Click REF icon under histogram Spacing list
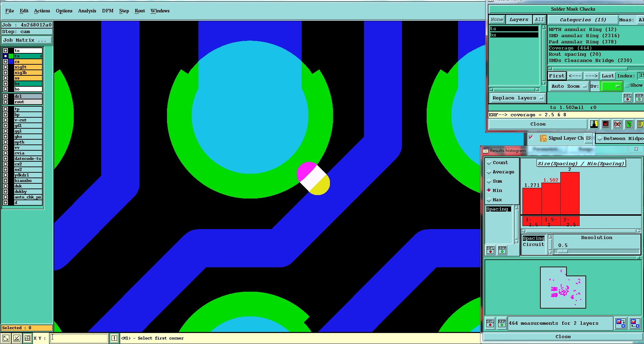 [x=502, y=250]
